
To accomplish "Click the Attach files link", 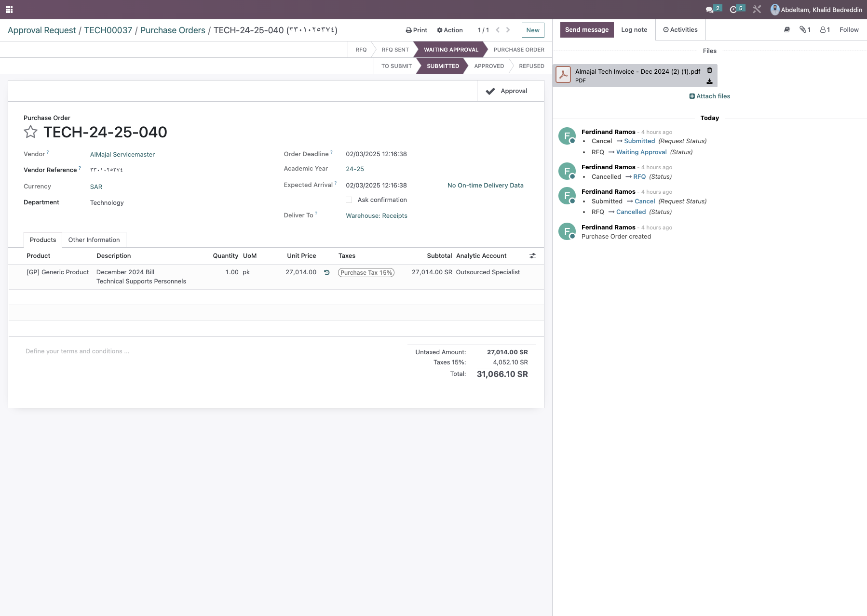I will [x=710, y=96].
